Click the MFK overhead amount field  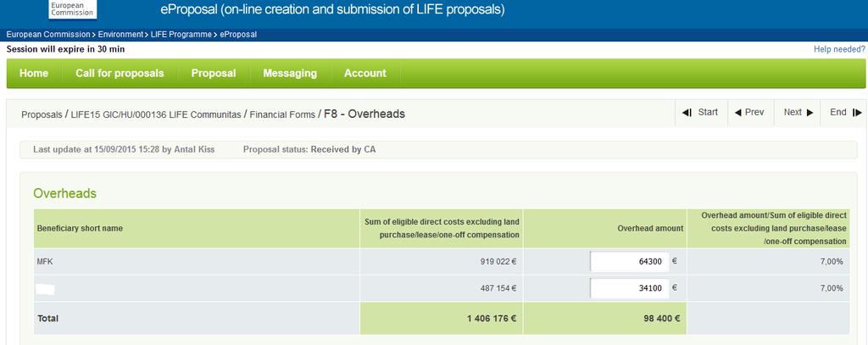pyautogui.click(x=630, y=261)
